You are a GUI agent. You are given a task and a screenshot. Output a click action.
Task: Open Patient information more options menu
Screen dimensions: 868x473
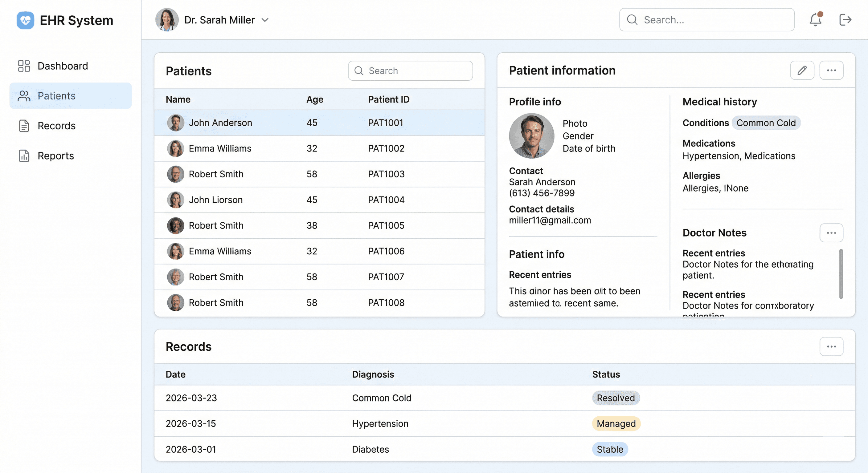coord(831,70)
